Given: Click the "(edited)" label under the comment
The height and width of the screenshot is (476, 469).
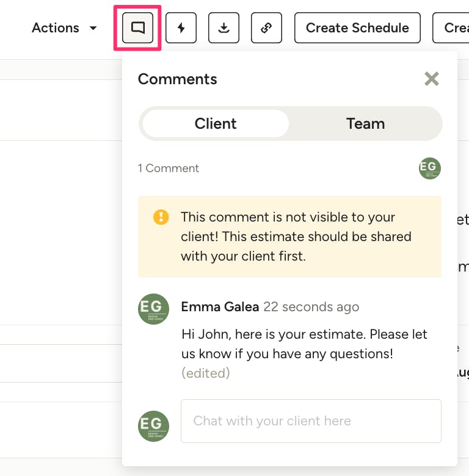Looking at the screenshot, I should point(206,373).
